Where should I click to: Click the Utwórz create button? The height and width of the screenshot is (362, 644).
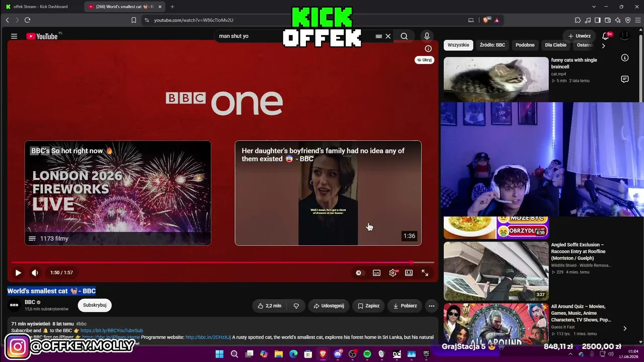[x=580, y=36]
